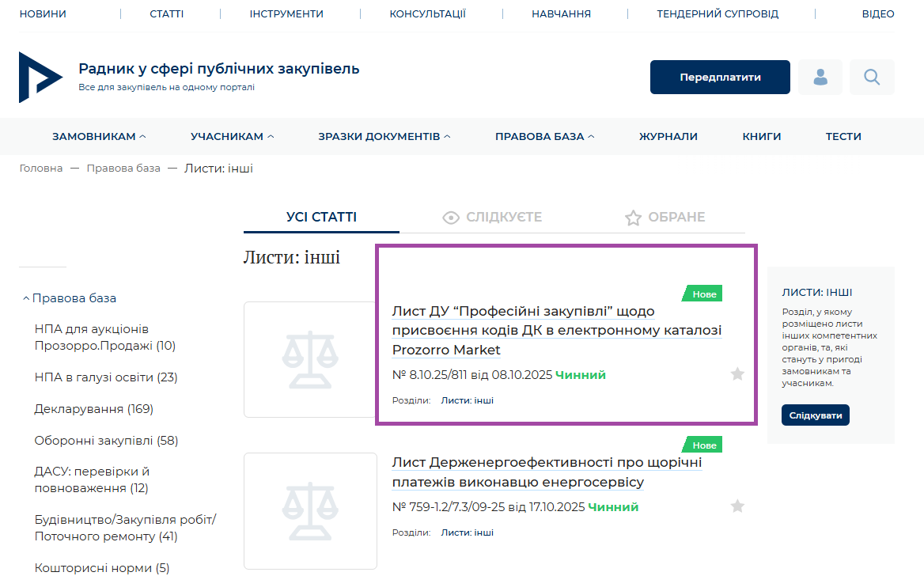This screenshot has height=576, width=924.
Task: Open the Зразки документів dropdown
Action: pos(384,136)
